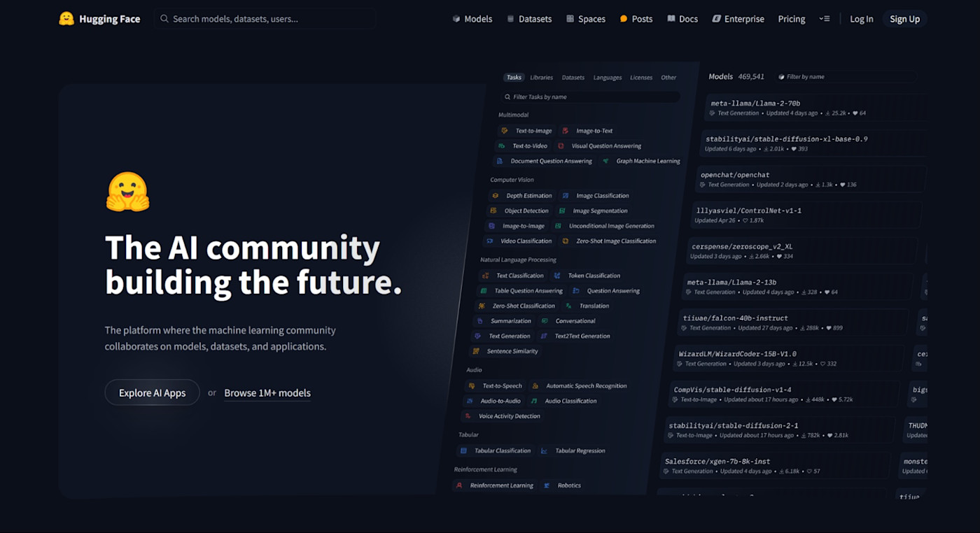Click the large hugging face emoji in hero

tap(127, 192)
